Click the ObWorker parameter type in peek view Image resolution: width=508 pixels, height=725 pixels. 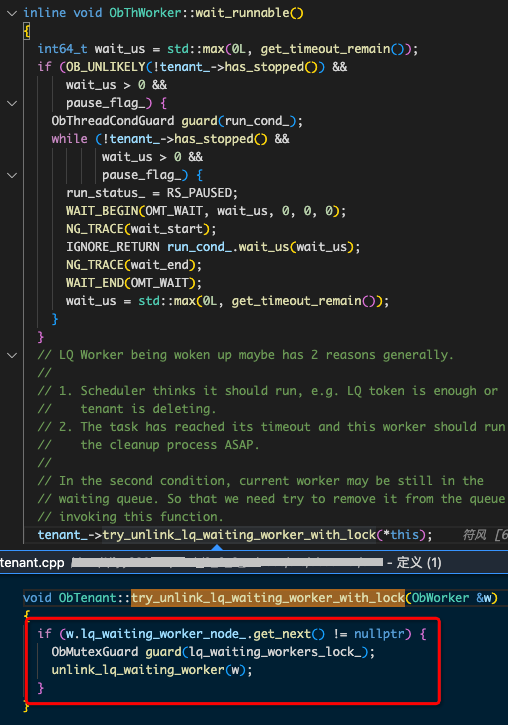(x=441, y=598)
